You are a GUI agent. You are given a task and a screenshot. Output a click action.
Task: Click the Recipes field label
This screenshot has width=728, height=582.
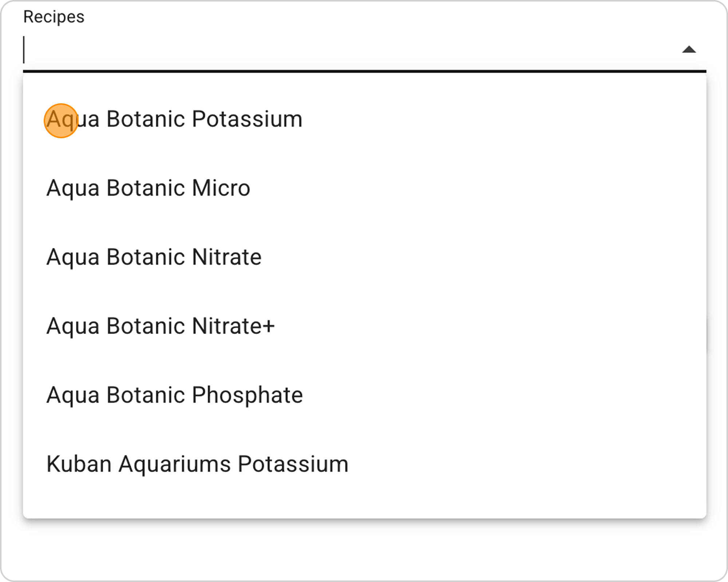[54, 17]
